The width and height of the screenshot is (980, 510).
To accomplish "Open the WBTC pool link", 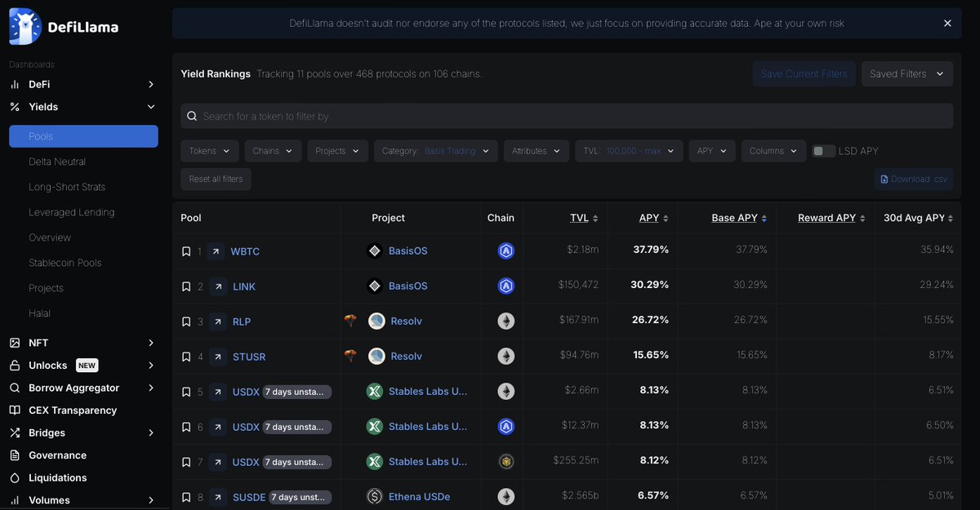I will click(245, 251).
